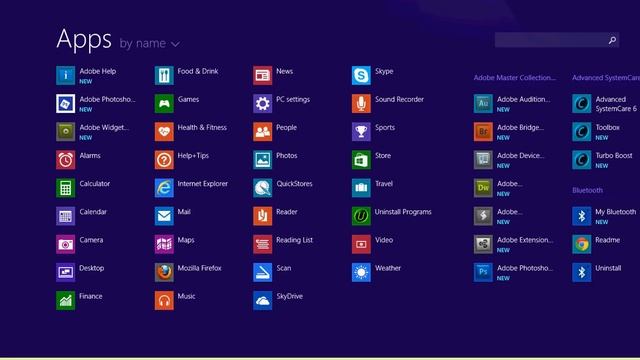640x360 pixels.
Task: Click the Adobe Photoshop label in first column
Action: (x=107, y=99)
